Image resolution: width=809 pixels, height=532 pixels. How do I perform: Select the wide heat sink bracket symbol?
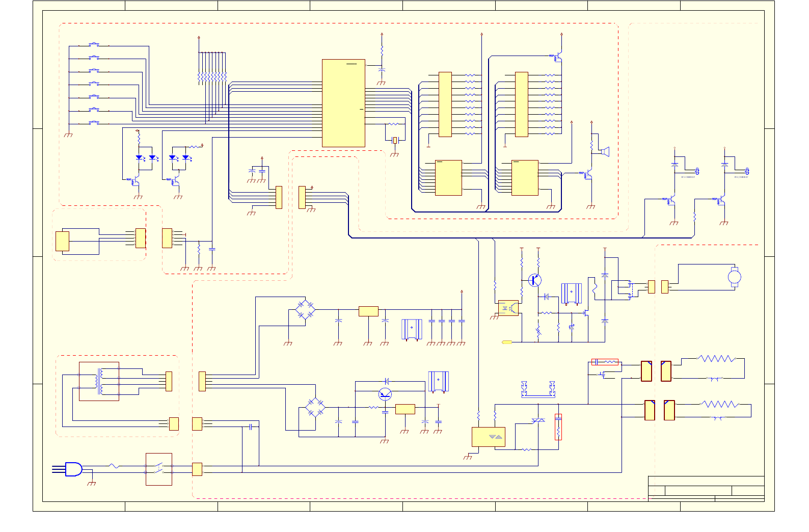tap(538, 389)
